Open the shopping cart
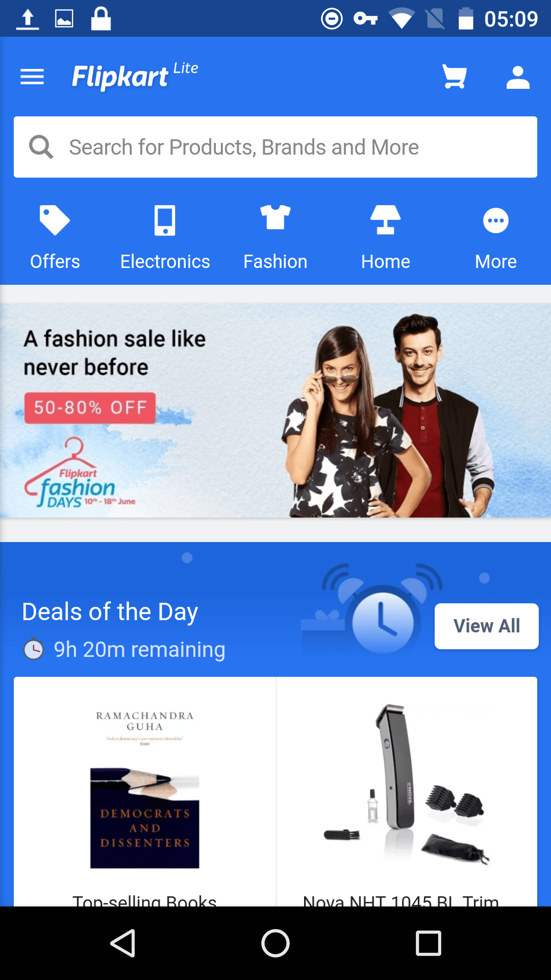Viewport: 551px width, 980px height. (x=454, y=77)
